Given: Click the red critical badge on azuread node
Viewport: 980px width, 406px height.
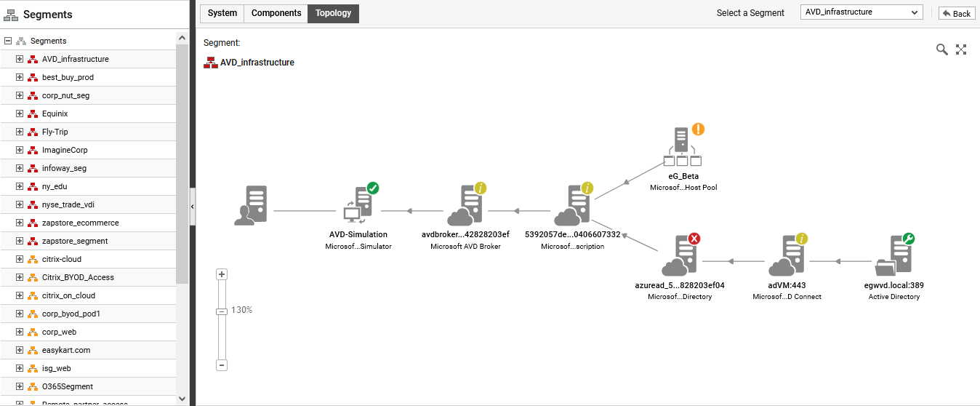Looking at the screenshot, I should 694,239.
